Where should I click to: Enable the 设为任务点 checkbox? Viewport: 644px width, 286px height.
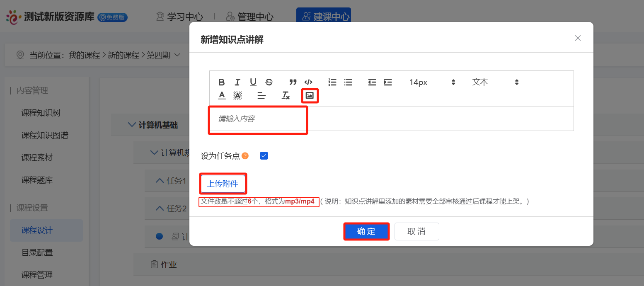(x=264, y=155)
